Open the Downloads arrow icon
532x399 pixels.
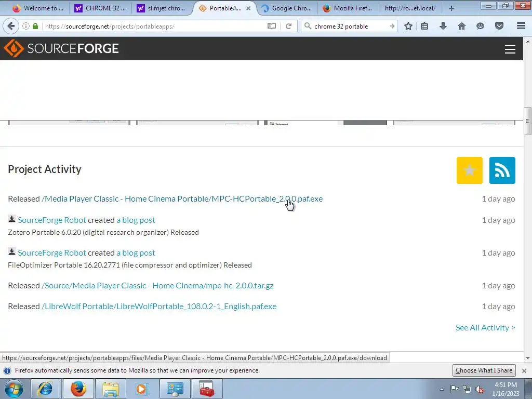coord(443,26)
